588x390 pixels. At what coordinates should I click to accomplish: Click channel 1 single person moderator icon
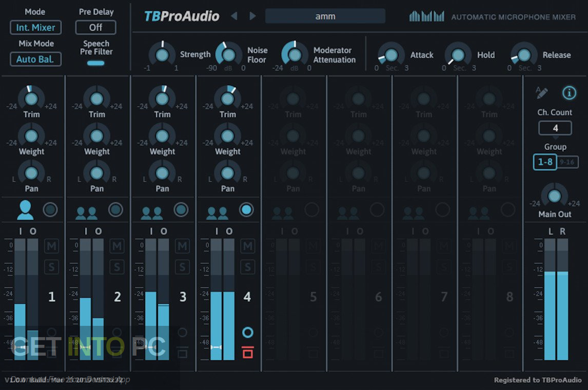(25, 210)
